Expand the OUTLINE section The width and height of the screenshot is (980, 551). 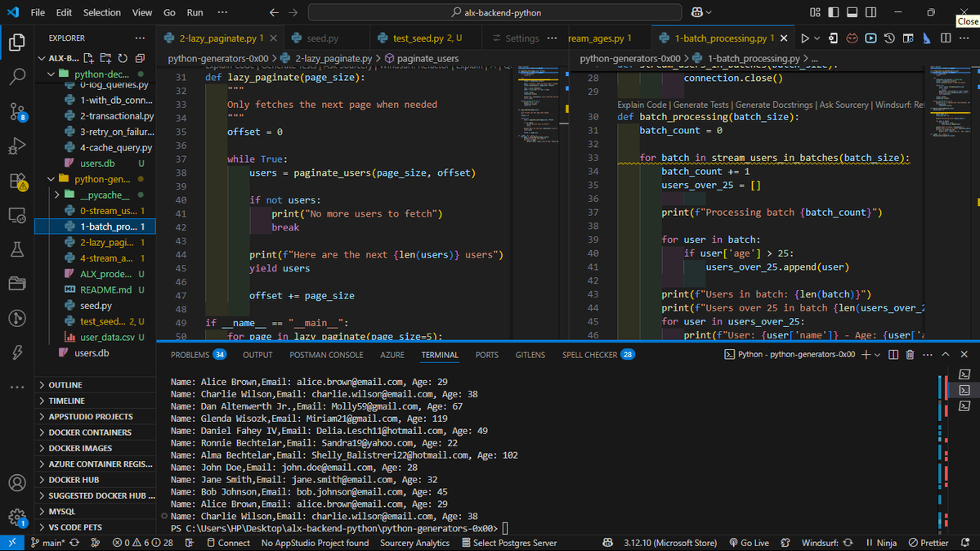pyautogui.click(x=95, y=384)
